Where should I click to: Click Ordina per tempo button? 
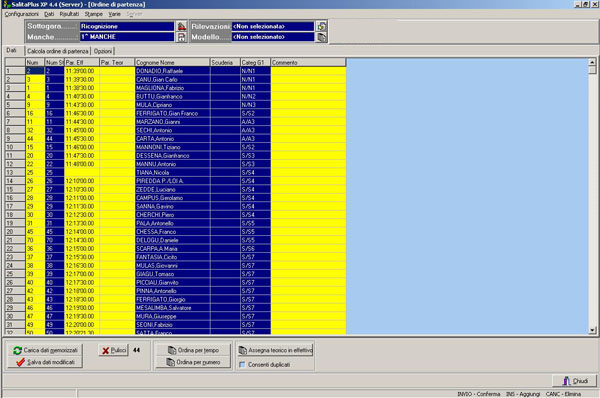point(193,350)
